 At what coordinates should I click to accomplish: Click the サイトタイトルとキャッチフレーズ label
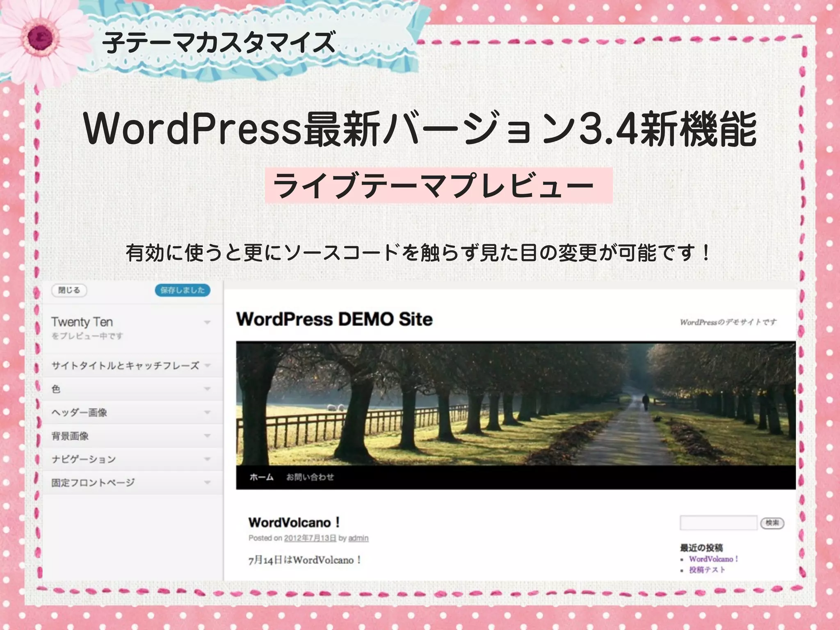[x=125, y=365]
